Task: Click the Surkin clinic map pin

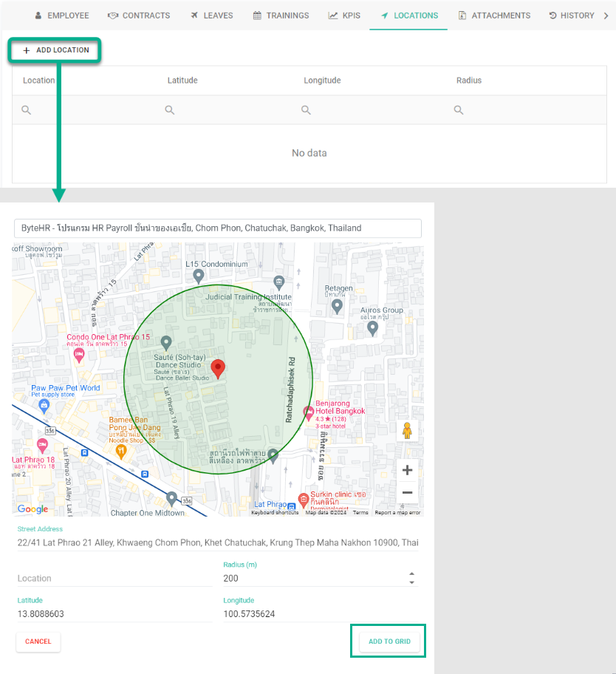Action: pos(304,500)
